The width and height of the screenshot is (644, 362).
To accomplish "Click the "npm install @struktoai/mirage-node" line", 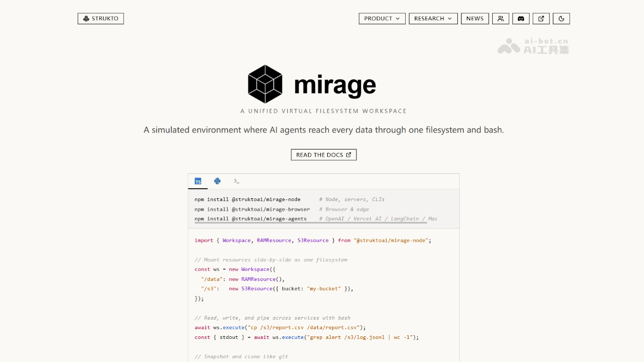I will tap(247, 200).
